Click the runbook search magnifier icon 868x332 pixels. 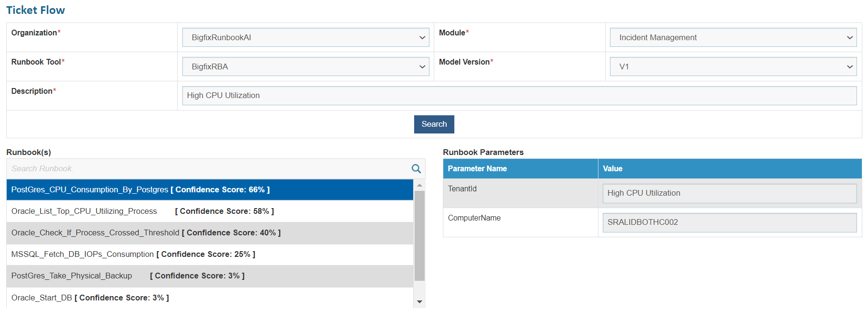(416, 169)
